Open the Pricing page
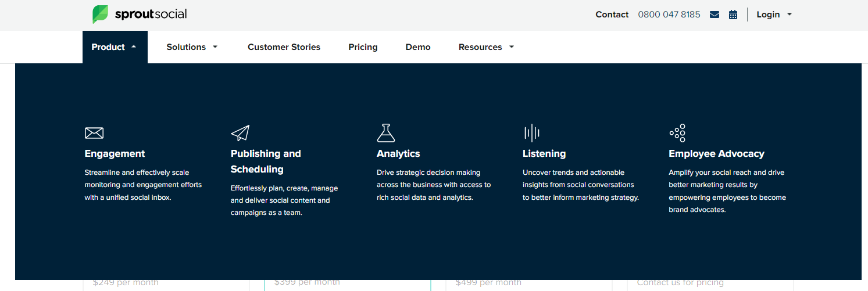 tap(363, 47)
